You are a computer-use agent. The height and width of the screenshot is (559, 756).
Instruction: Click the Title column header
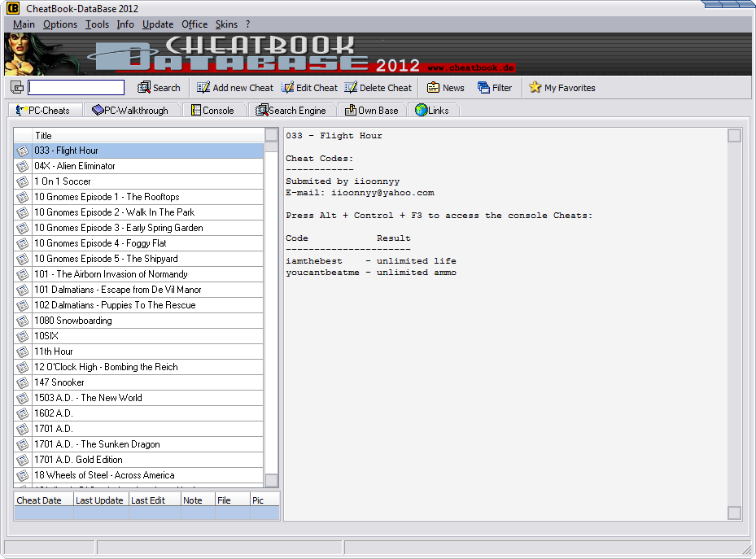(148, 135)
